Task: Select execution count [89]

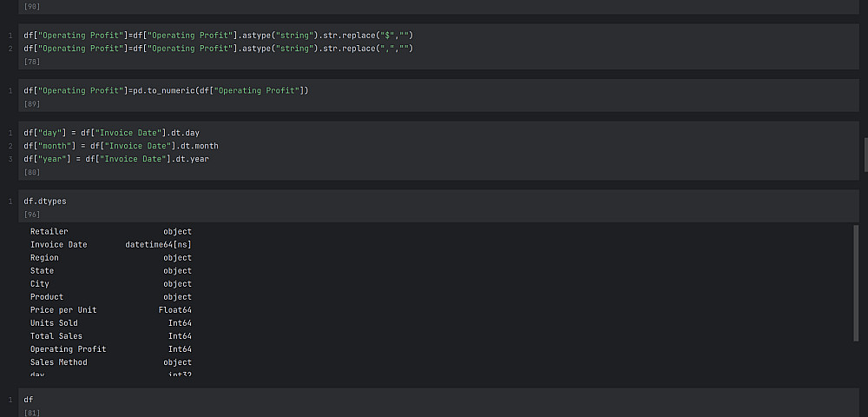Action: tap(32, 104)
